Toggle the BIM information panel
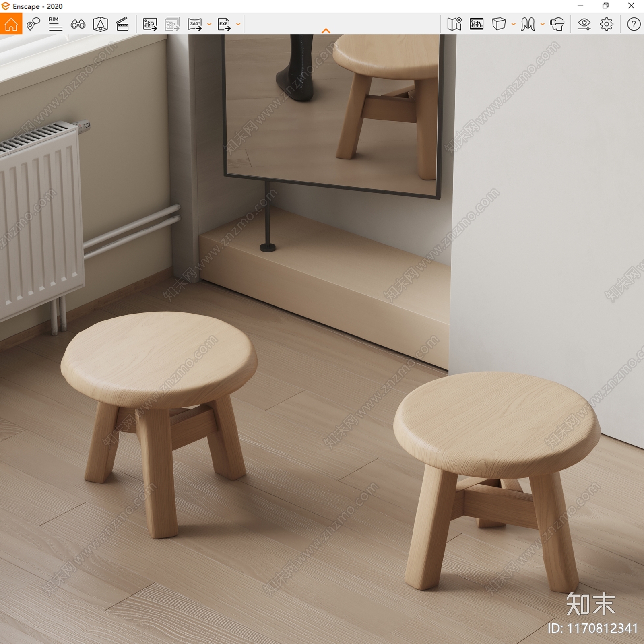 (55, 24)
